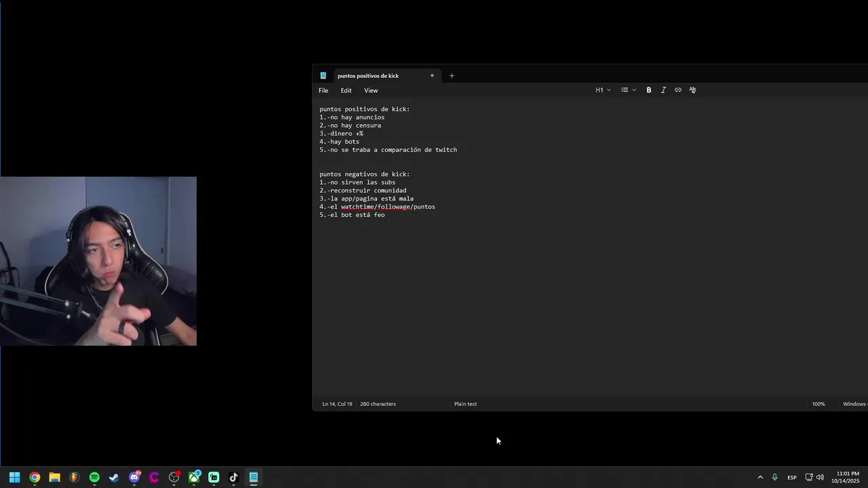Click the '280 characters' status entry
The height and width of the screenshot is (488, 868).
tap(378, 404)
